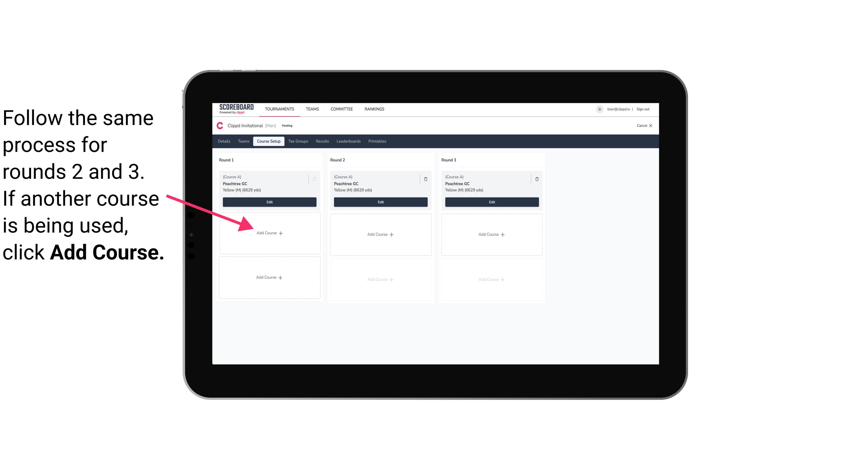Click Add Course for Round 3

click(x=491, y=234)
